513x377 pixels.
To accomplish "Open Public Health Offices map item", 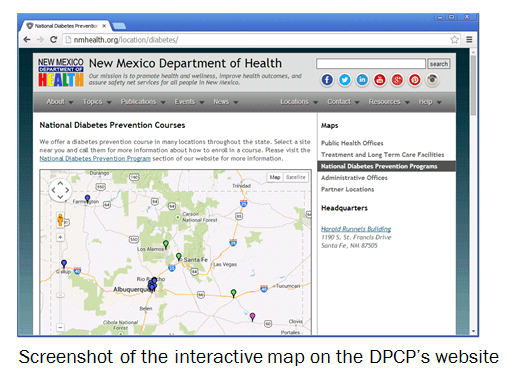I will click(x=352, y=143).
